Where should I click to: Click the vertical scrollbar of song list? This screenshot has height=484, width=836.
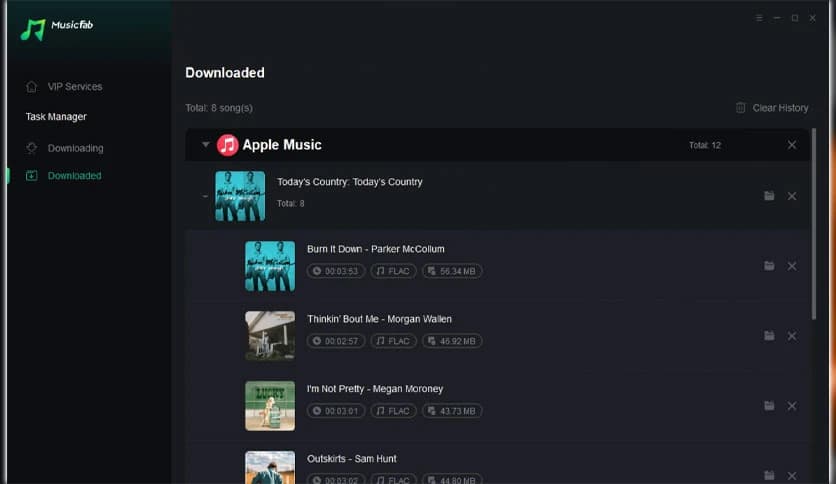(x=814, y=224)
